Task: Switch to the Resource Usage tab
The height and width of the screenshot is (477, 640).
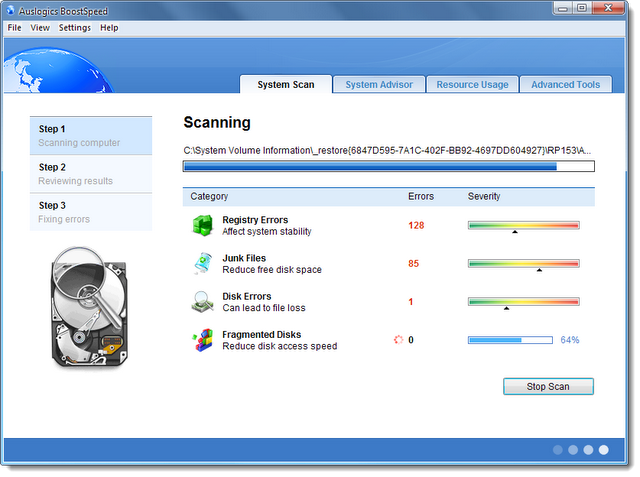Action: pos(472,84)
